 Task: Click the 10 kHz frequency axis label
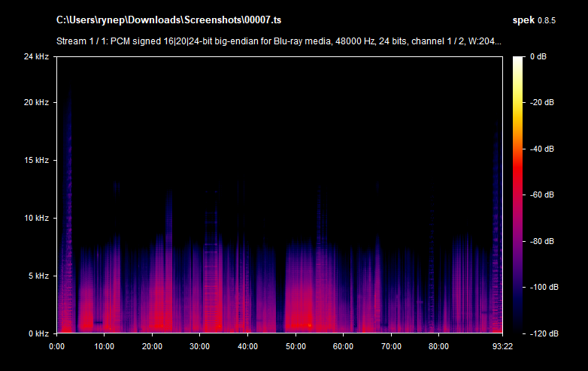click(35, 218)
